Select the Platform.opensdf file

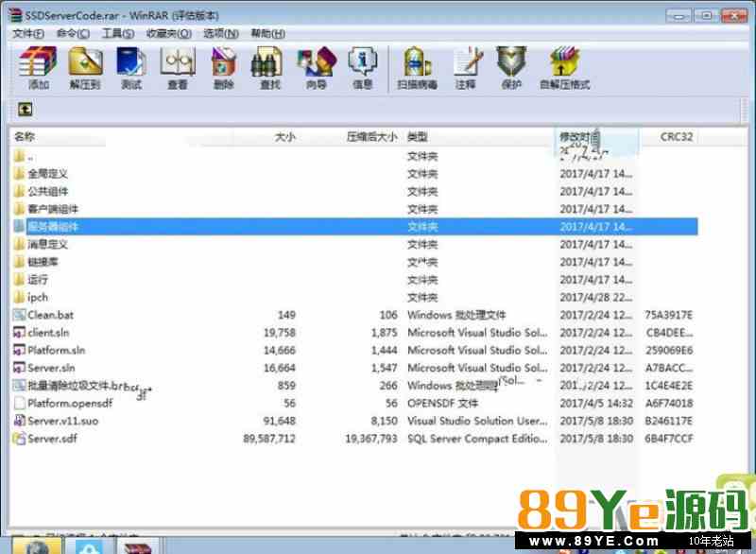click(354, 403)
